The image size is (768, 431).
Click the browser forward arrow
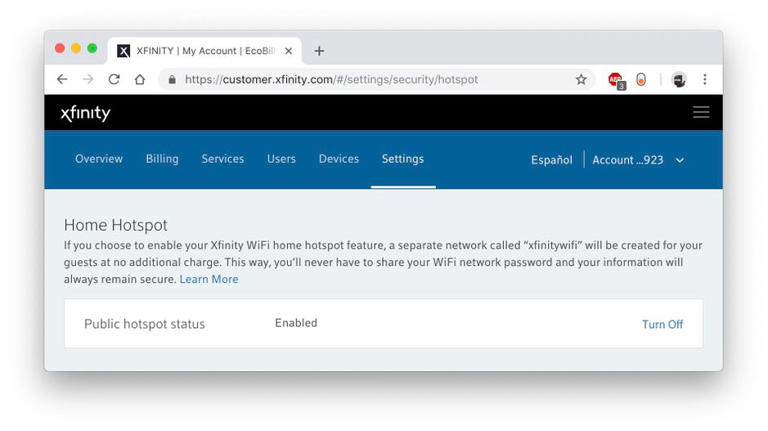point(88,79)
